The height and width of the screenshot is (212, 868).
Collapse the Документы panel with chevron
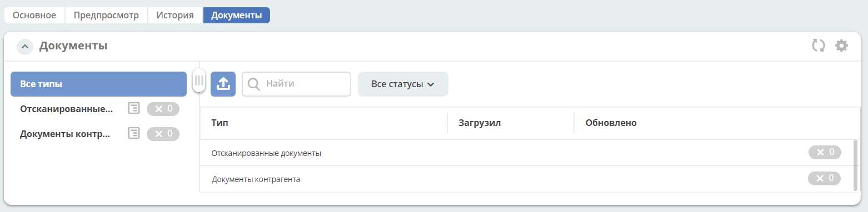(25, 47)
